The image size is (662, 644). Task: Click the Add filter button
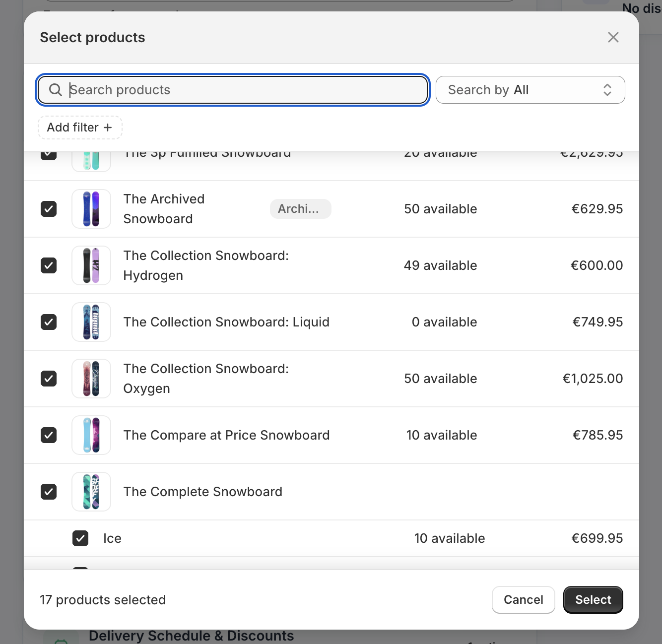click(80, 128)
